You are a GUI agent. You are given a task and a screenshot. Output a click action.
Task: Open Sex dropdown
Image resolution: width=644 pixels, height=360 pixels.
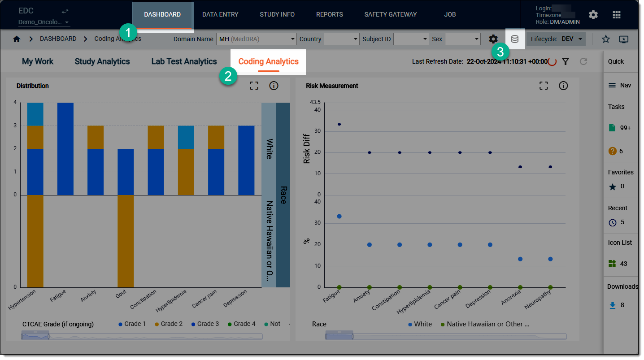click(463, 39)
